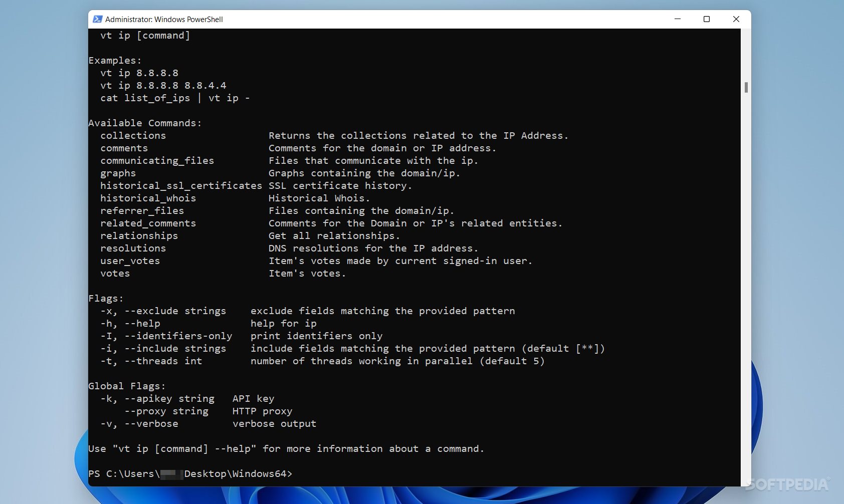844x504 pixels.
Task: Click the '-t, --threads int' flag
Action: [x=151, y=361]
